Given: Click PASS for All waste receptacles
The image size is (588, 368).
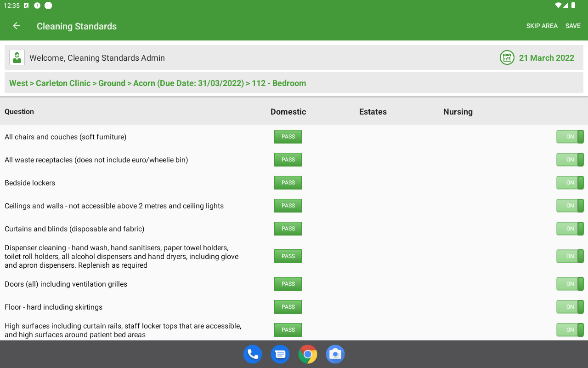Looking at the screenshot, I should [x=288, y=160].
